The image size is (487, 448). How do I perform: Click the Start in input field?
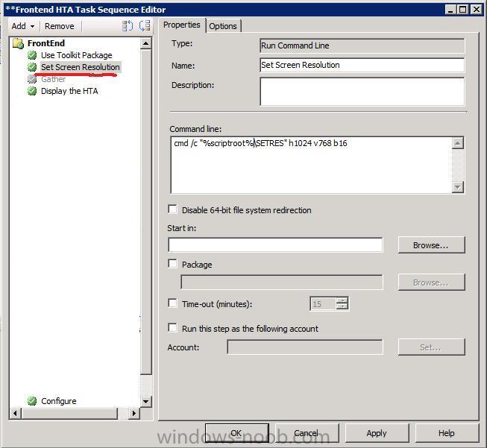pyautogui.click(x=275, y=244)
